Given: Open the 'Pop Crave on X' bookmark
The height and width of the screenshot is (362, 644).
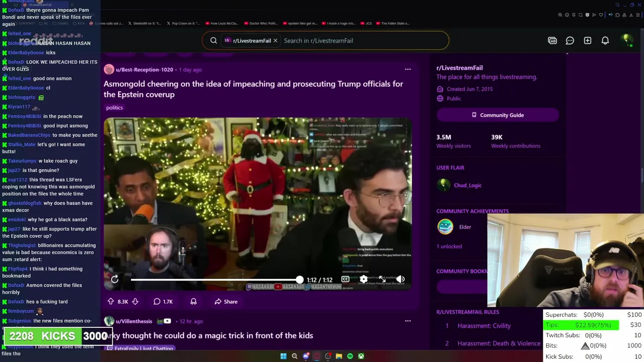Looking at the screenshot, I should [184, 23].
